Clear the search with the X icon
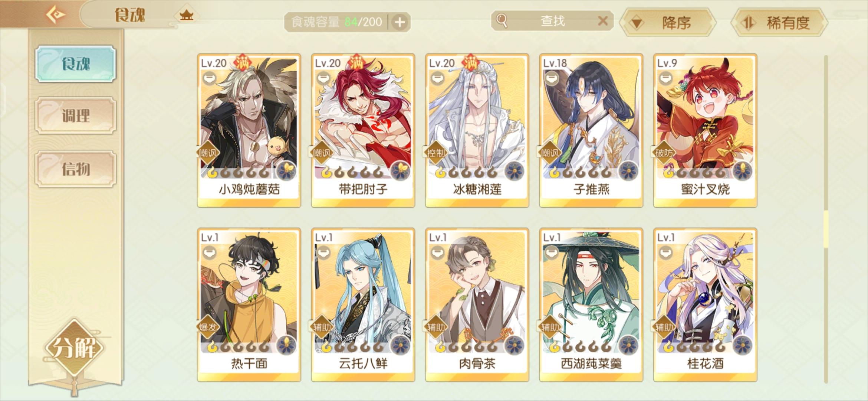 tap(603, 21)
